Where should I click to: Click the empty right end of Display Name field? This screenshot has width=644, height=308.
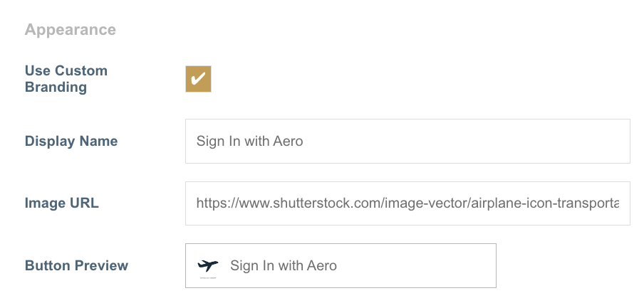click(x=534, y=141)
